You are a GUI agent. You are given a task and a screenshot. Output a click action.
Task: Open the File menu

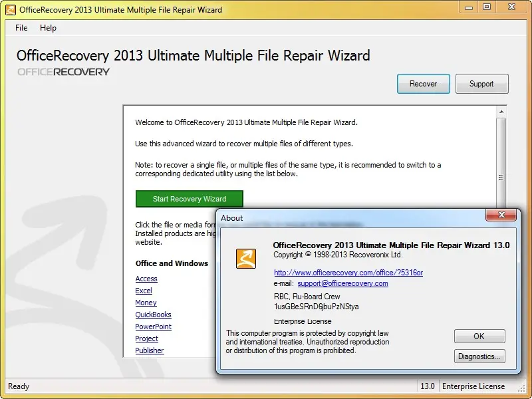(21, 28)
